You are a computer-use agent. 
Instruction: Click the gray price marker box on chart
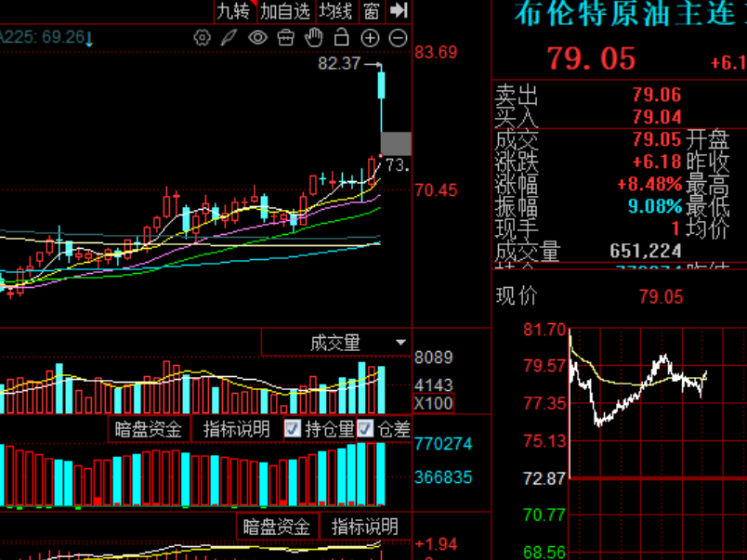396,144
